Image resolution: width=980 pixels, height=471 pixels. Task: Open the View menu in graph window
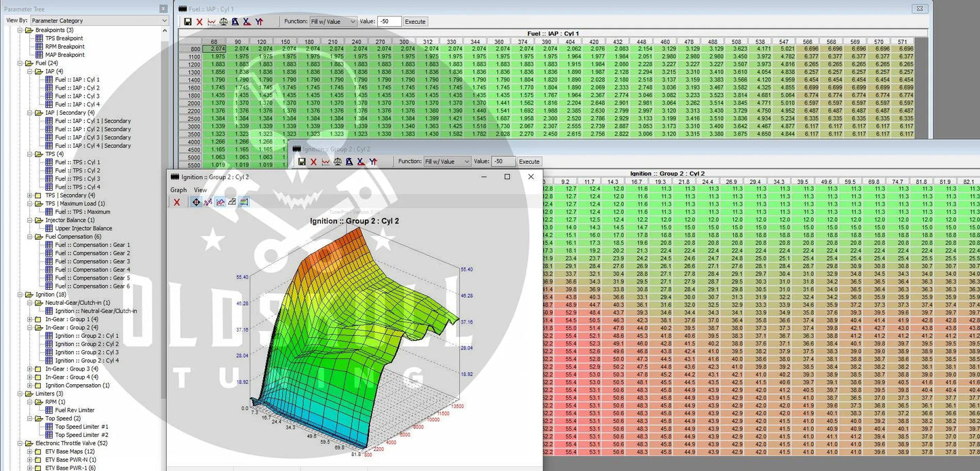click(200, 190)
